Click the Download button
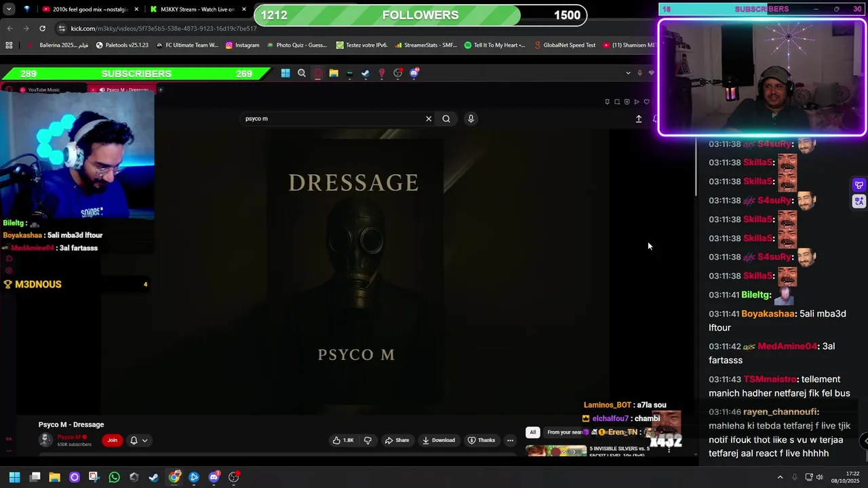 tap(438, 440)
